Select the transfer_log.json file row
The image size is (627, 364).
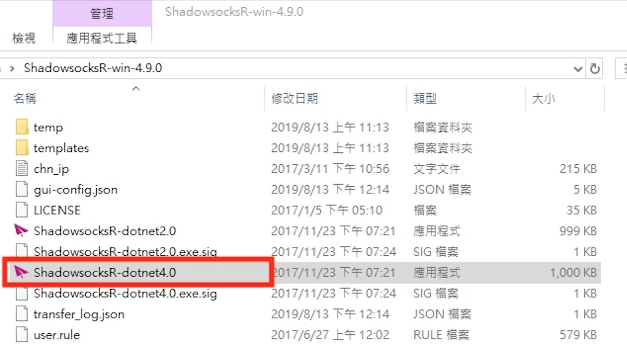pyautogui.click(x=305, y=314)
